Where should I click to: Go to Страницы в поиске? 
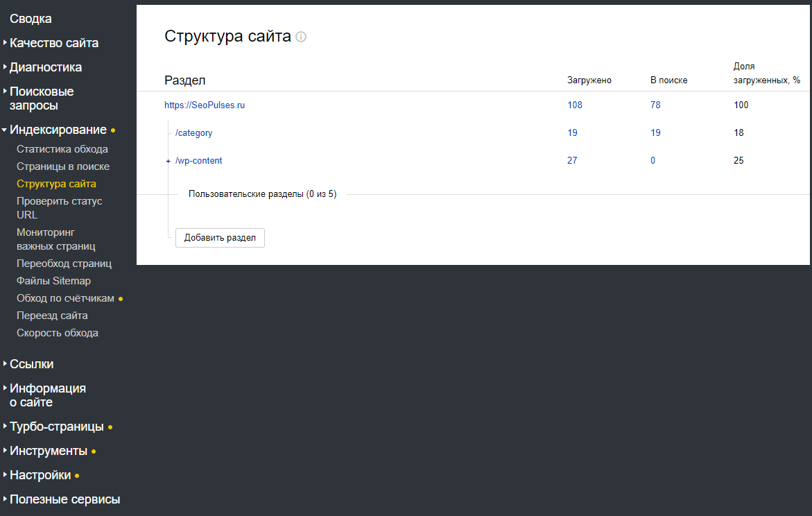tap(63, 166)
